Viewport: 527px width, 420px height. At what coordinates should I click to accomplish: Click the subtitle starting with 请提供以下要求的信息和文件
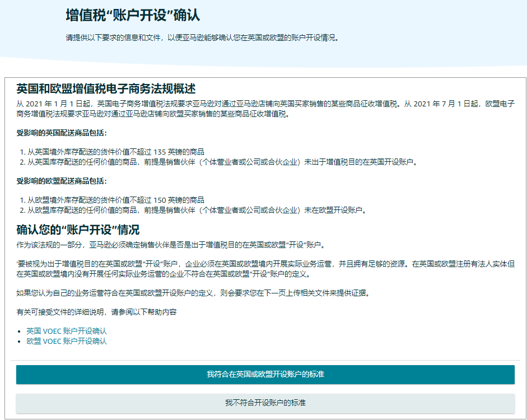pos(202,39)
